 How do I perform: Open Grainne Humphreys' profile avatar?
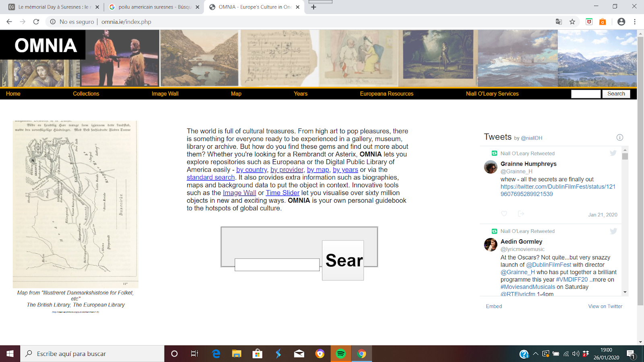(x=491, y=167)
